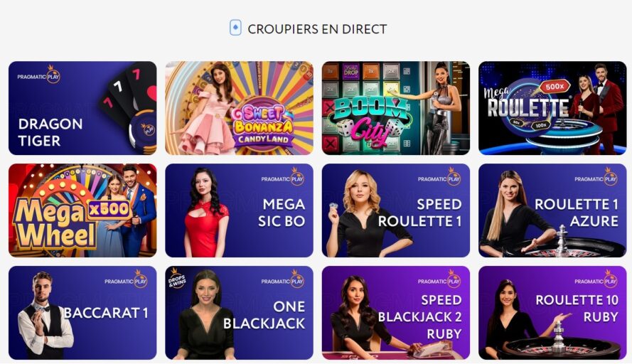Viewport: 632px width, 364px height.
Task: Launch Sweet Bonanza CandyLand game
Action: 239,108
